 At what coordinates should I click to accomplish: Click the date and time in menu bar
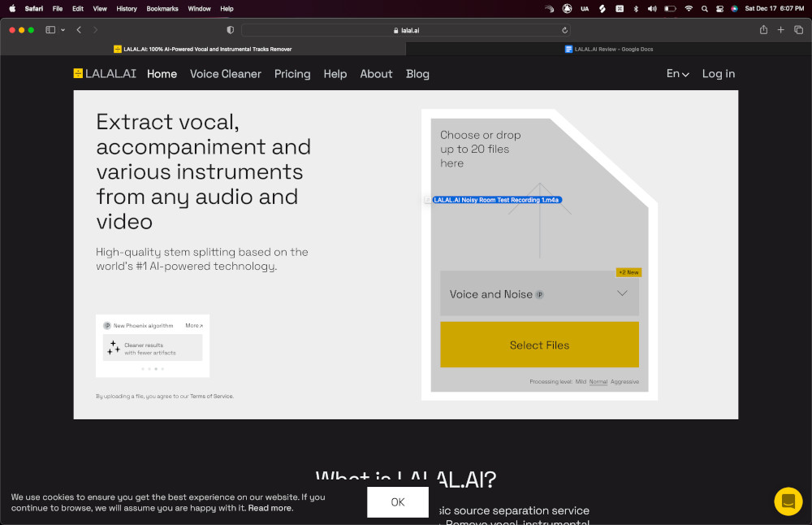[774, 8]
